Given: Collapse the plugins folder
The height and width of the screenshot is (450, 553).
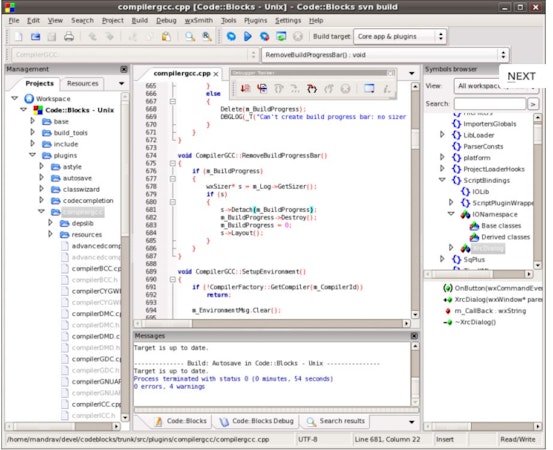Looking at the screenshot, I should (x=32, y=155).
